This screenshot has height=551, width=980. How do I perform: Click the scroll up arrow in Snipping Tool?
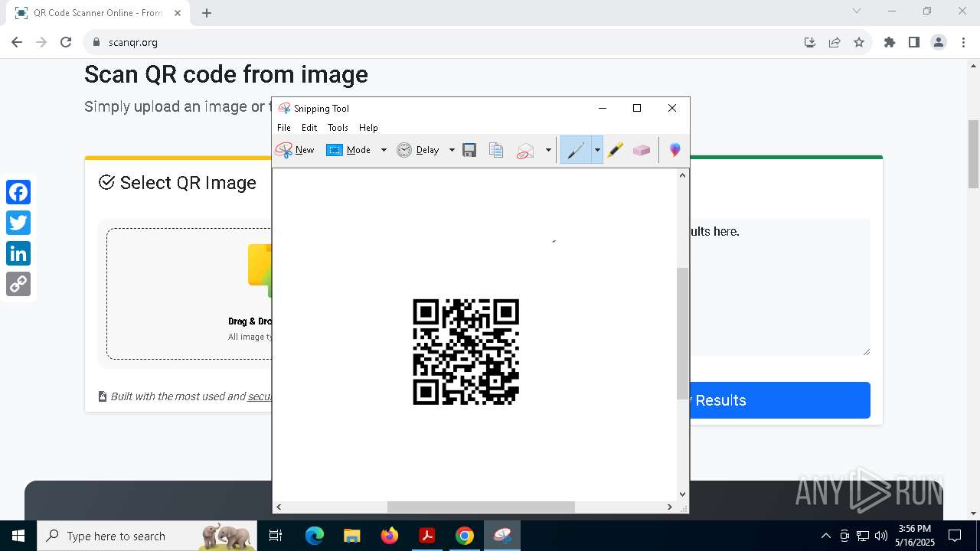coord(682,175)
